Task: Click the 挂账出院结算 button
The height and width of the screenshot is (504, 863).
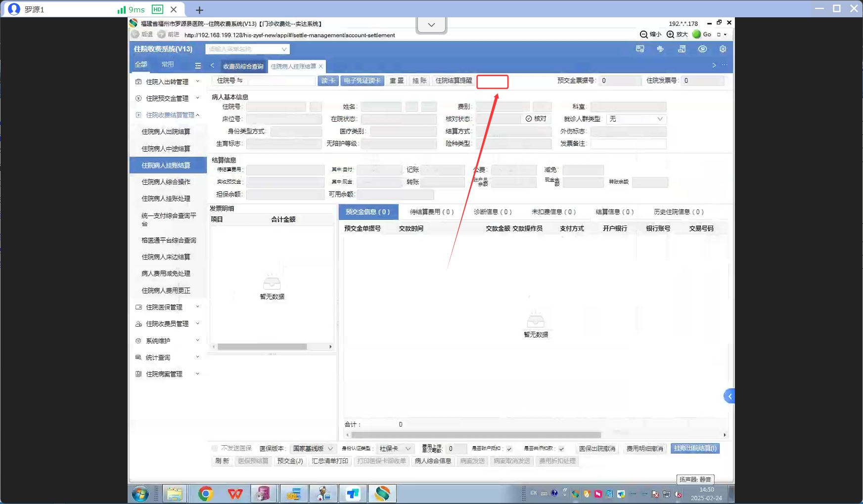Action: pos(695,449)
